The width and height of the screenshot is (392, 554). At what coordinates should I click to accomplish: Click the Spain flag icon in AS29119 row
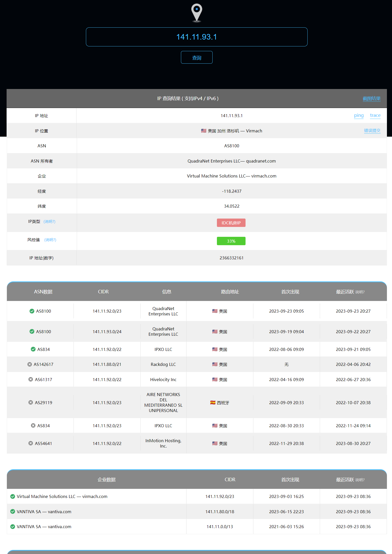[213, 403]
